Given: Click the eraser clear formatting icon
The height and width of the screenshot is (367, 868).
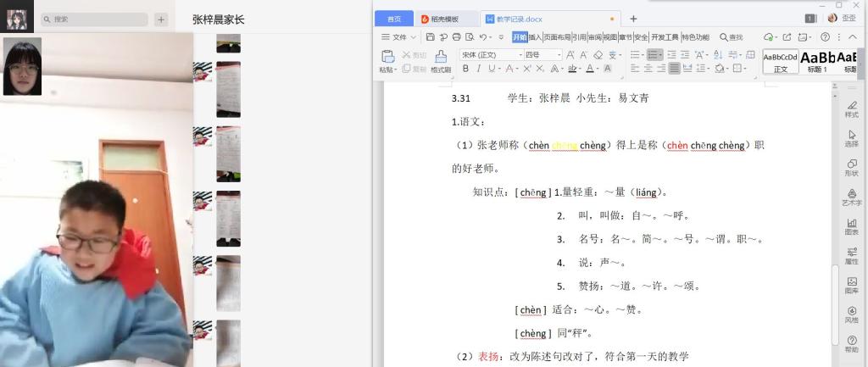Looking at the screenshot, I should coord(598,55).
